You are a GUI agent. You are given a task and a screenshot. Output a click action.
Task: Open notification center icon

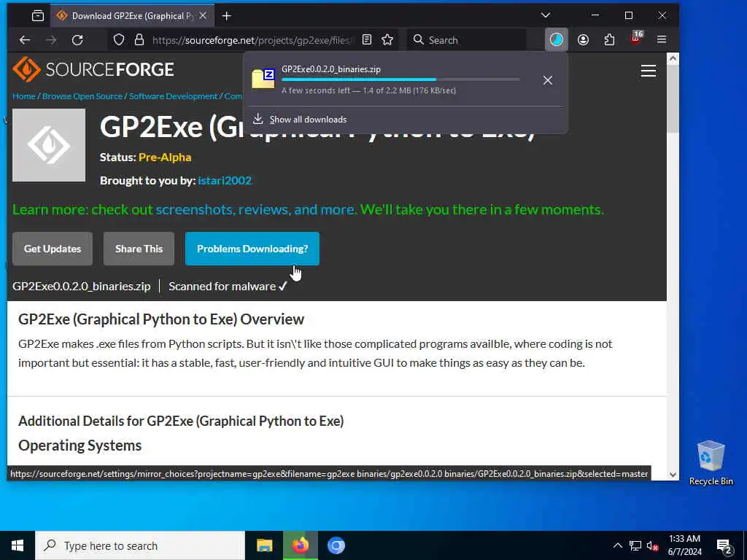tap(724, 545)
